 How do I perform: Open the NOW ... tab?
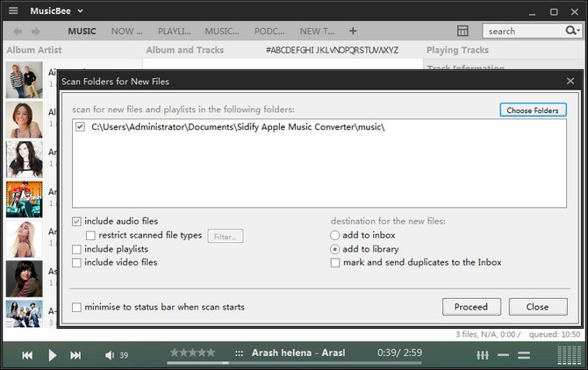(126, 31)
